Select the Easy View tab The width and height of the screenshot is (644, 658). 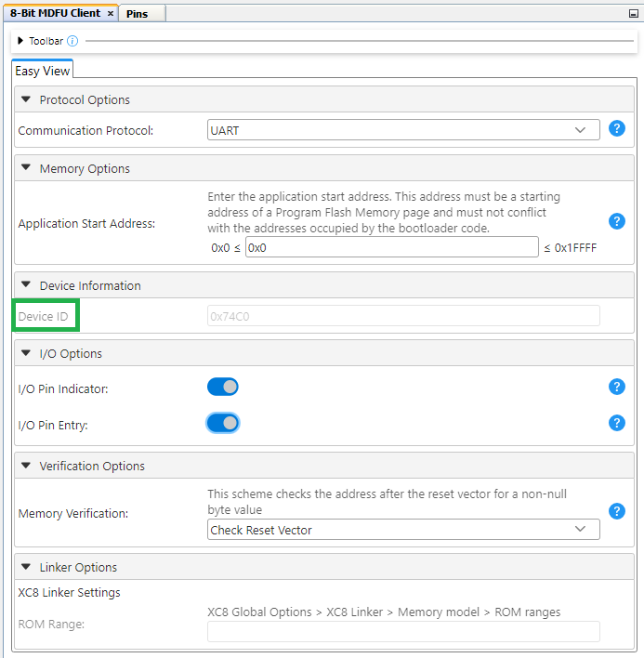[x=43, y=72]
